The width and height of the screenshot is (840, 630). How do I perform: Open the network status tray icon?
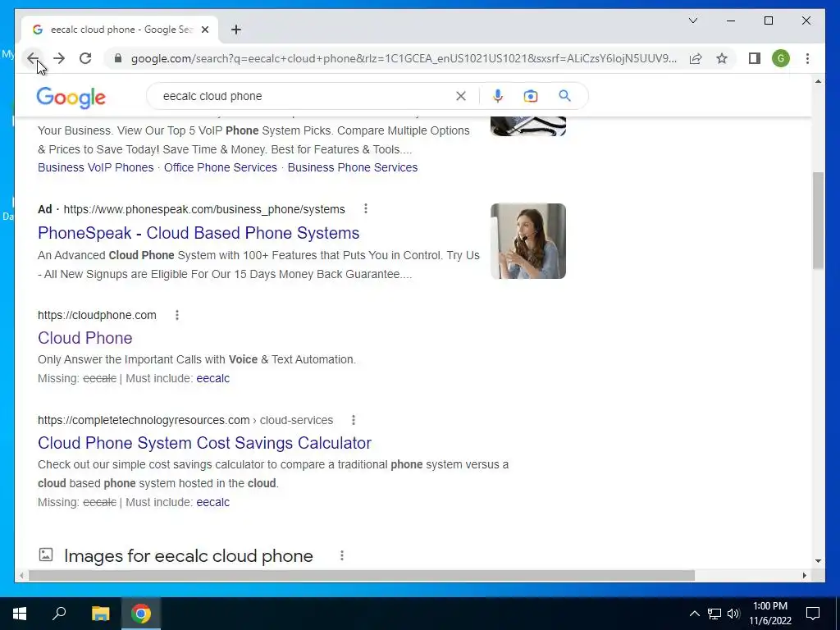(x=714, y=614)
